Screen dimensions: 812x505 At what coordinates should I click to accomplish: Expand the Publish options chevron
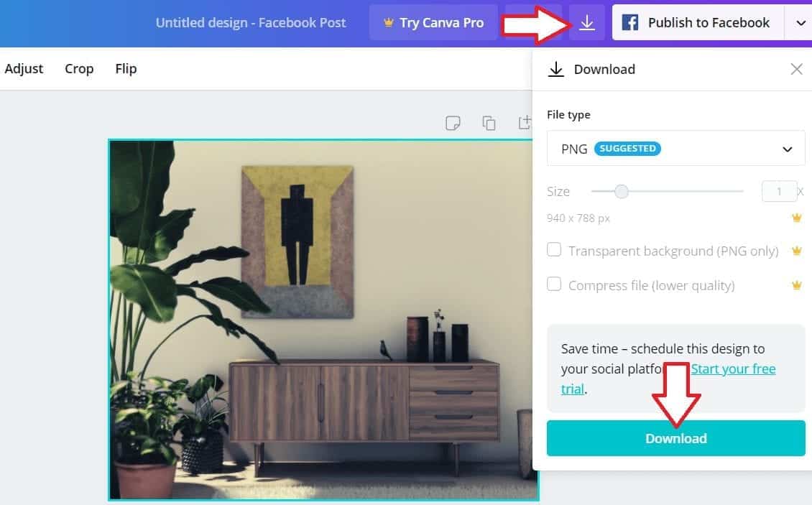click(800, 23)
